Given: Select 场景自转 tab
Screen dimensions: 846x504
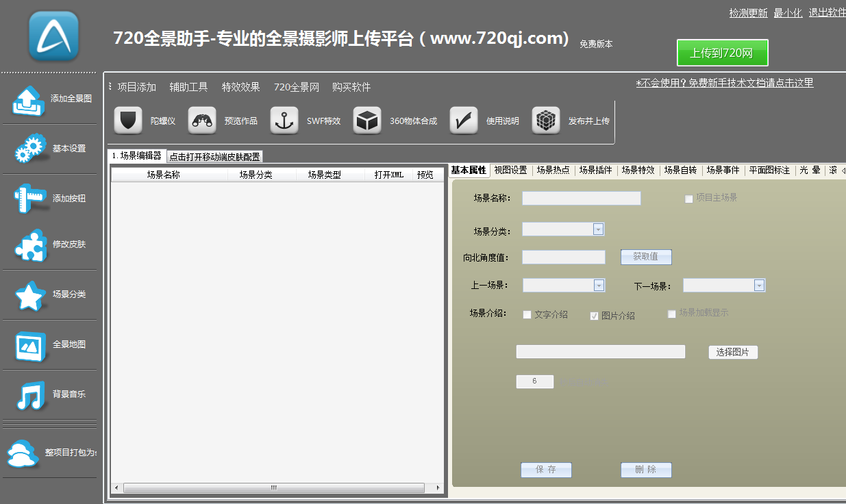Looking at the screenshot, I should click(x=681, y=171).
